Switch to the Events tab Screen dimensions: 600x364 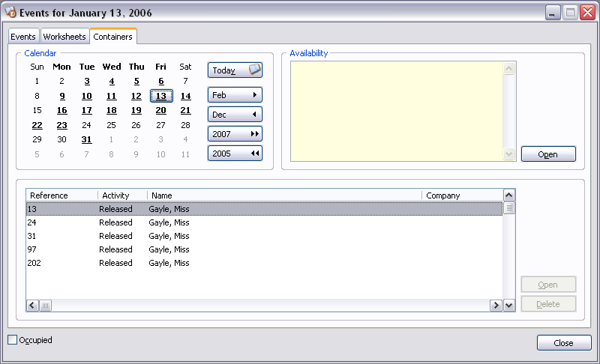[x=23, y=37]
